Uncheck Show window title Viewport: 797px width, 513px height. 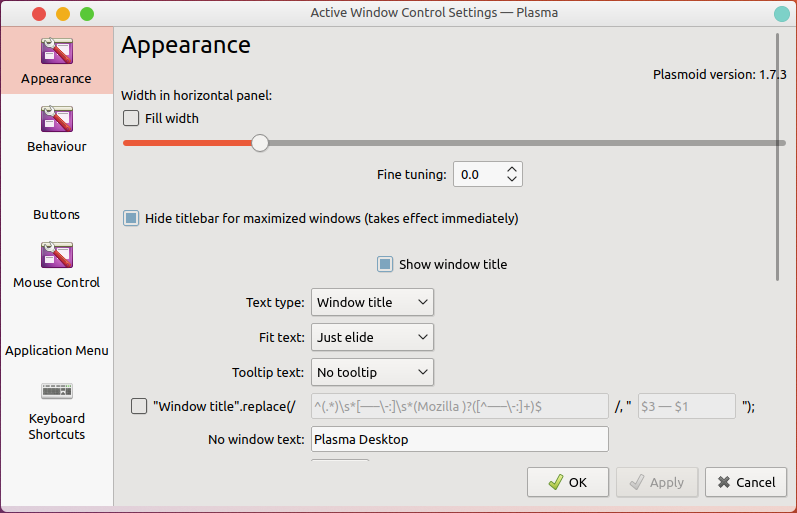pyautogui.click(x=385, y=265)
